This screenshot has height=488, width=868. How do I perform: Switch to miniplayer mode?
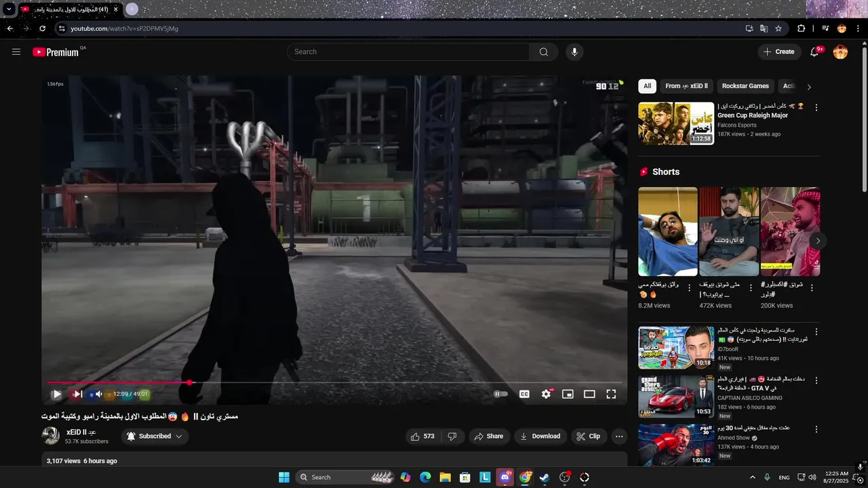point(568,394)
